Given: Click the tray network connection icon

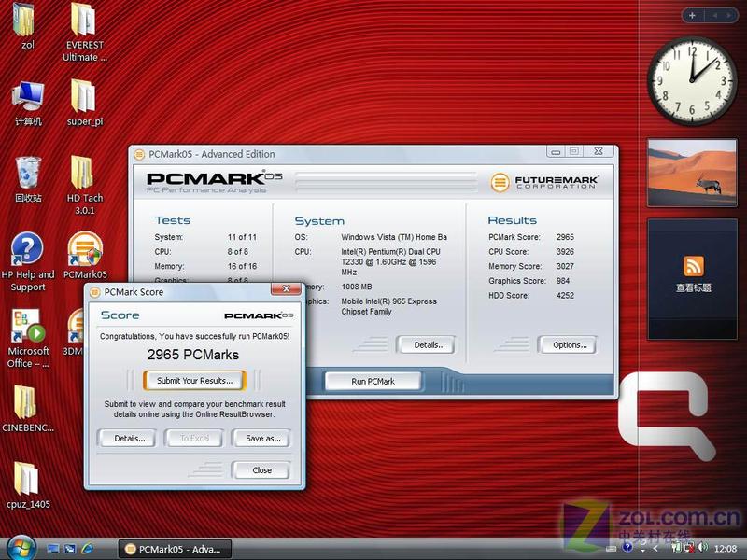Looking at the screenshot, I should (689, 548).
